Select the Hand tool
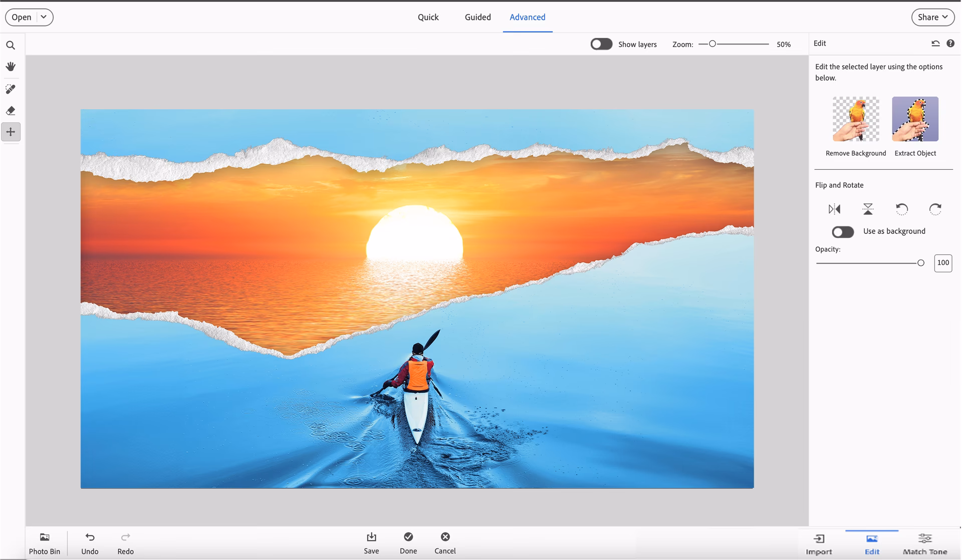The height and width of the screenshot is (560, 962). point(11,67)
